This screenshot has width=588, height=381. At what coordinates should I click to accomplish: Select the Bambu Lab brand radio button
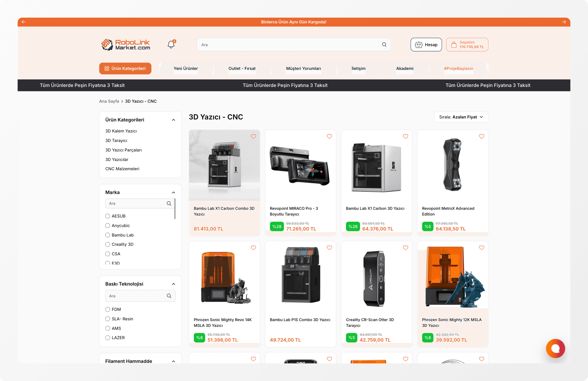(x=107, y=235)
